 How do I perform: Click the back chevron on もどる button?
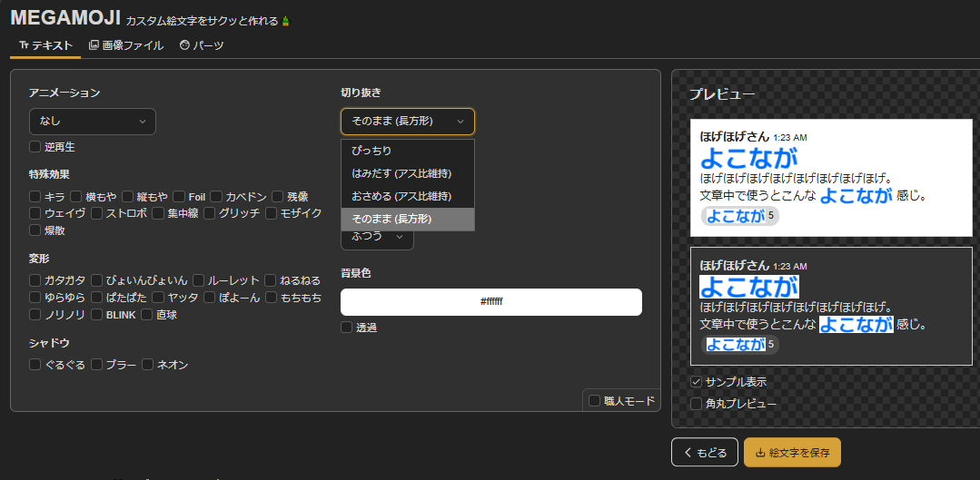click(688, 453)
